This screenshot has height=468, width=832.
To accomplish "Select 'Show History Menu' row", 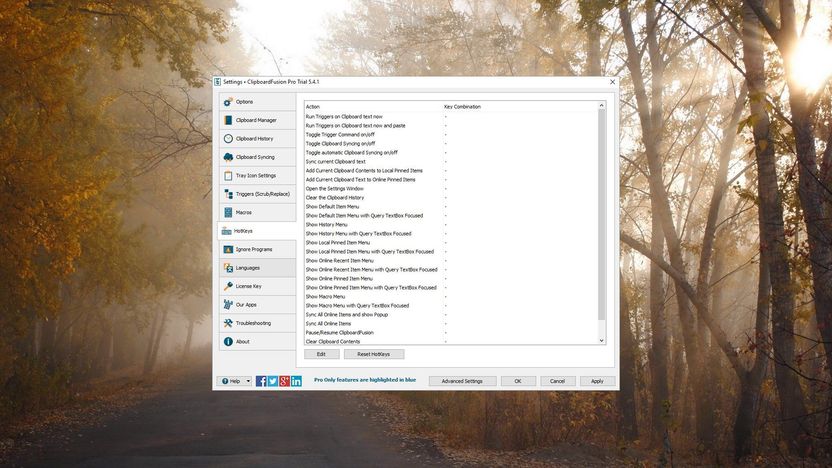I will click(x=451, y=224).
